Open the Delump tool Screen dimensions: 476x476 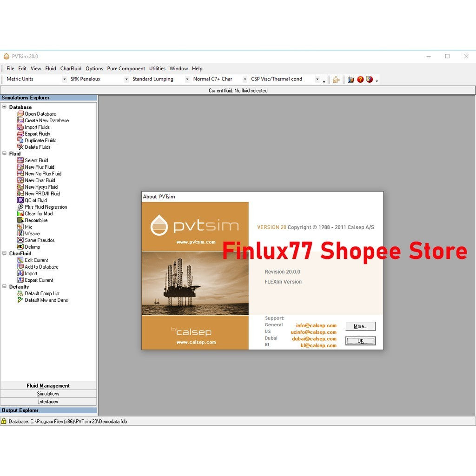click(20, 247)
